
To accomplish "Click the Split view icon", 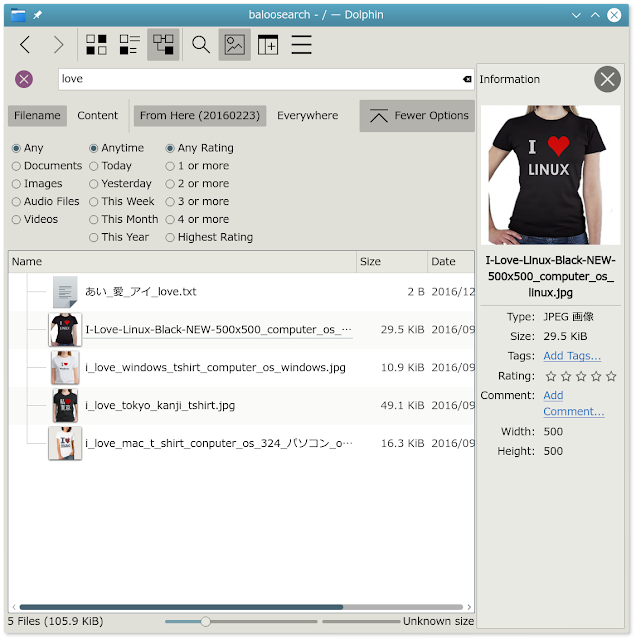I will point(268,44).
